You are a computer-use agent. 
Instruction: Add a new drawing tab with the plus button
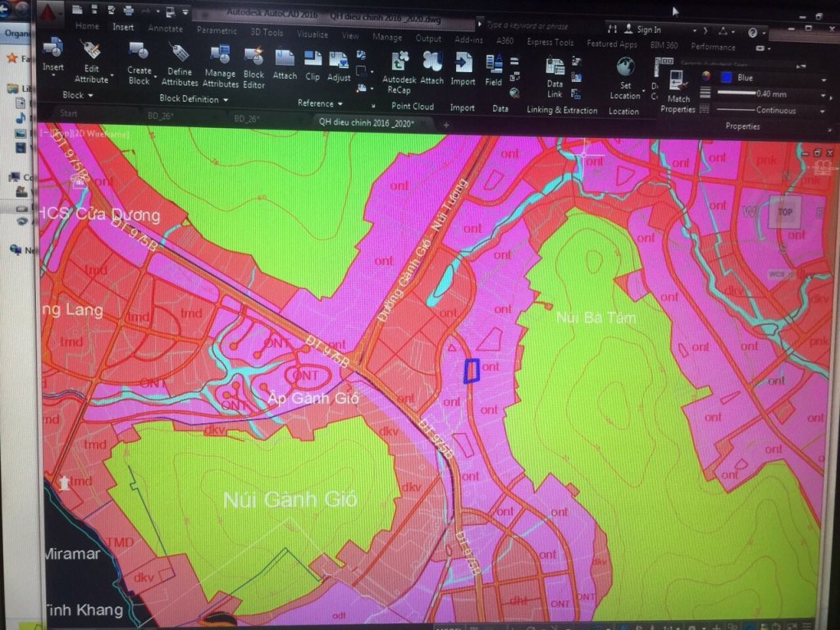click(445, 126)
